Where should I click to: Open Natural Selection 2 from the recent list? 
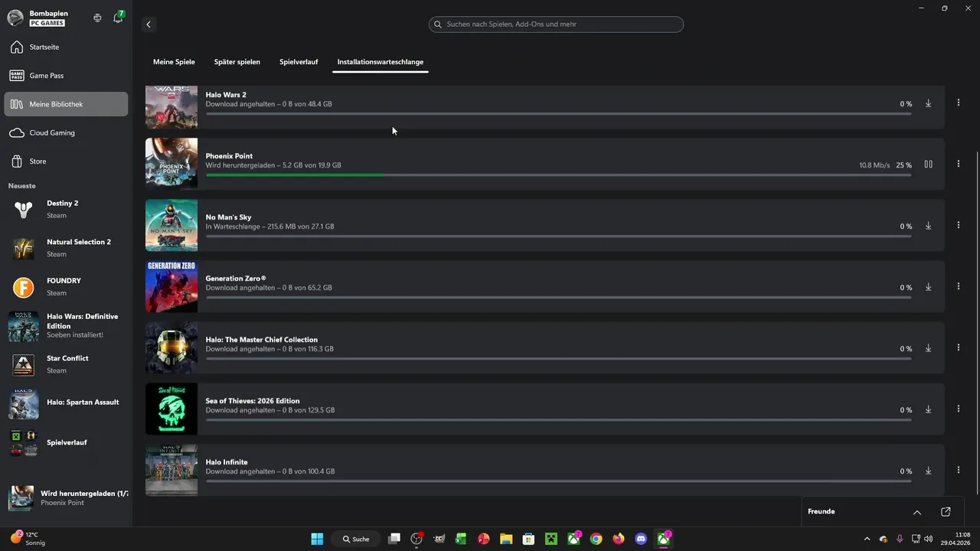(67, 248)
